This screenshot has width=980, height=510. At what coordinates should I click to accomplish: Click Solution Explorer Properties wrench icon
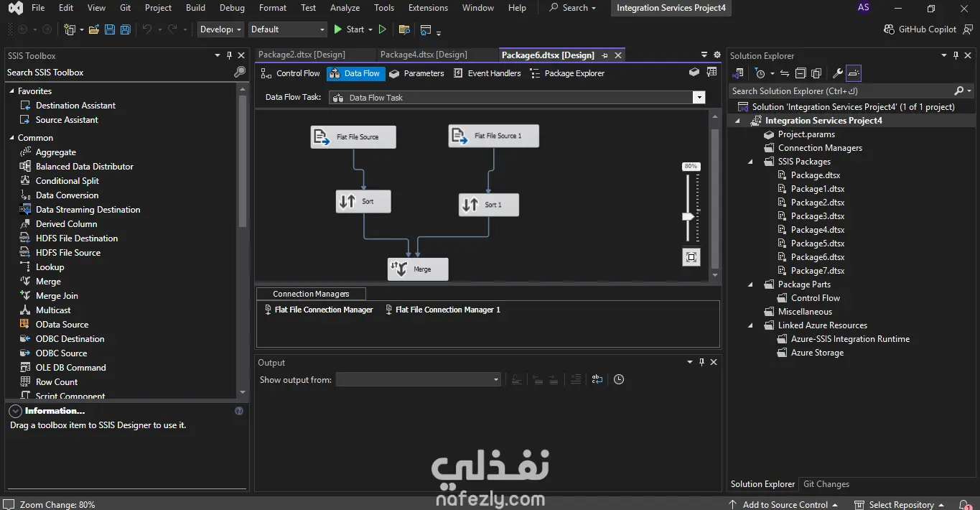click(x=837, y=73)
